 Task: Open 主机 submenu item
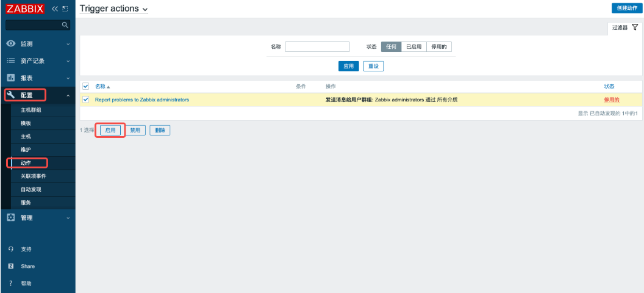26,137
